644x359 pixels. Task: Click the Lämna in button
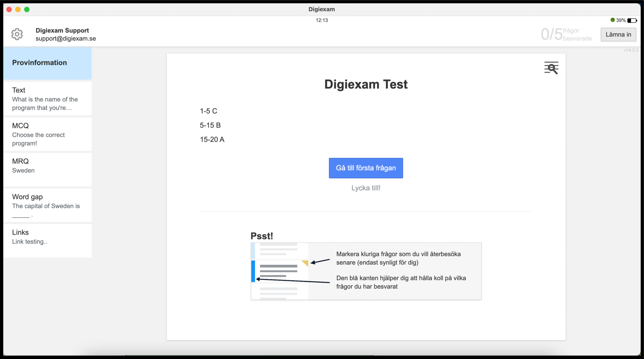[618, 34]
